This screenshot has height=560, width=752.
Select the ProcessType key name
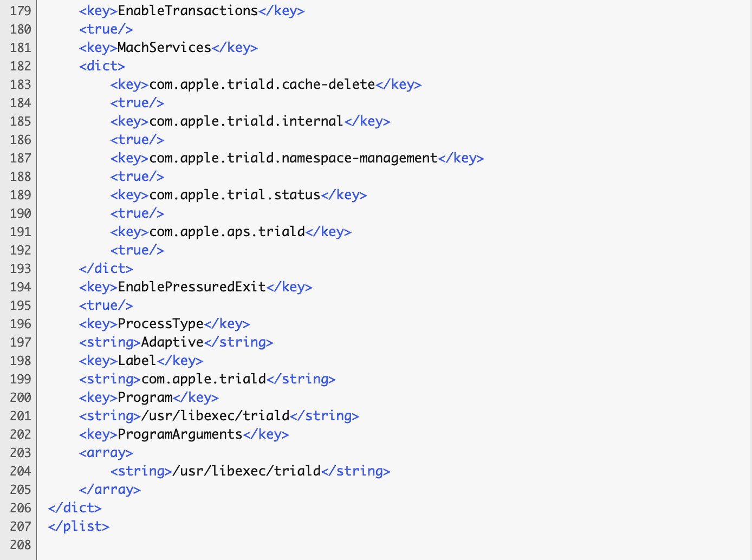point(161,324)
